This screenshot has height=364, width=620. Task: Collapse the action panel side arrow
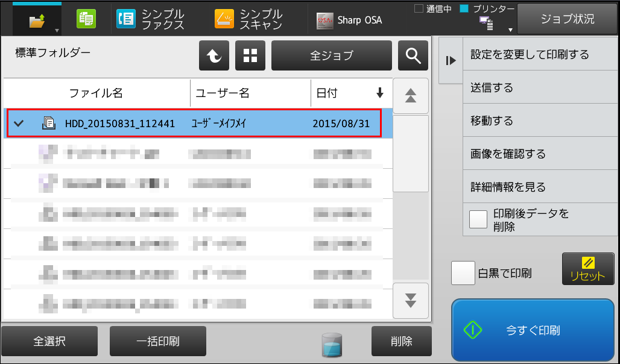point(451,60)
